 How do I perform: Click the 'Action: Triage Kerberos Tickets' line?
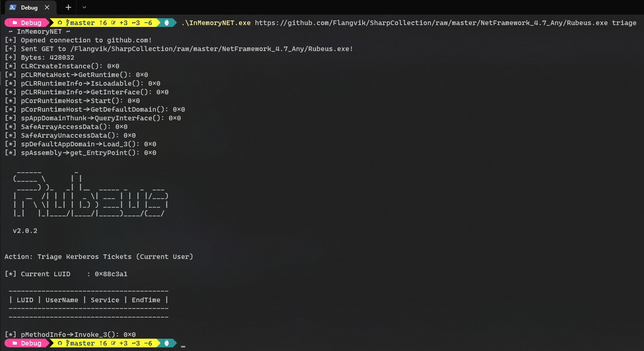99,257
